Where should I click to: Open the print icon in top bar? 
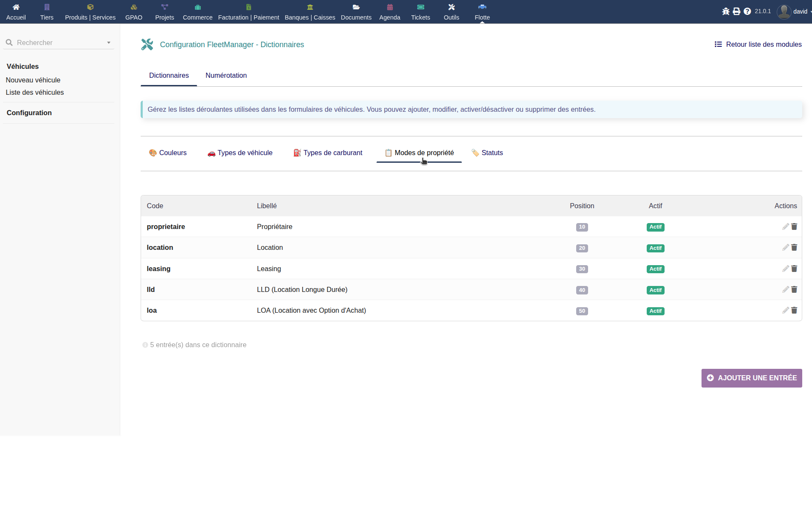click(736, 11)
